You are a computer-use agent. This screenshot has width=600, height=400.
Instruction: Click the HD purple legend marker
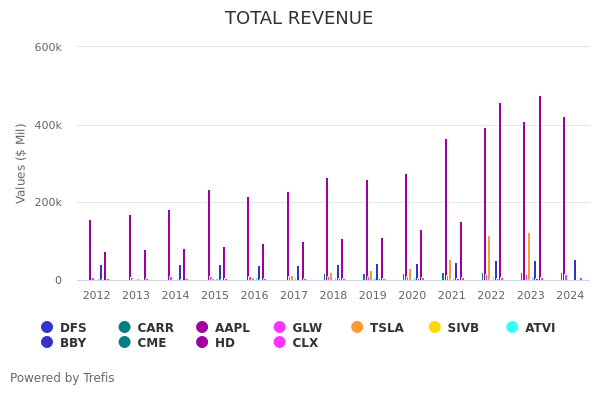coord(203,343)
